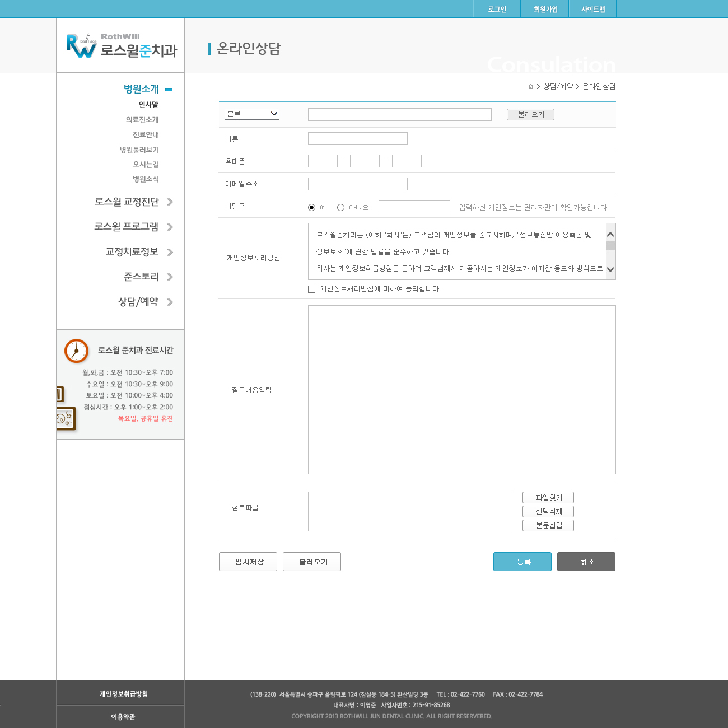The height and width of the screenshot is (728, 728).
Task: Click arrow icon next to 준스토리
Action: click(x=170, y=277)
